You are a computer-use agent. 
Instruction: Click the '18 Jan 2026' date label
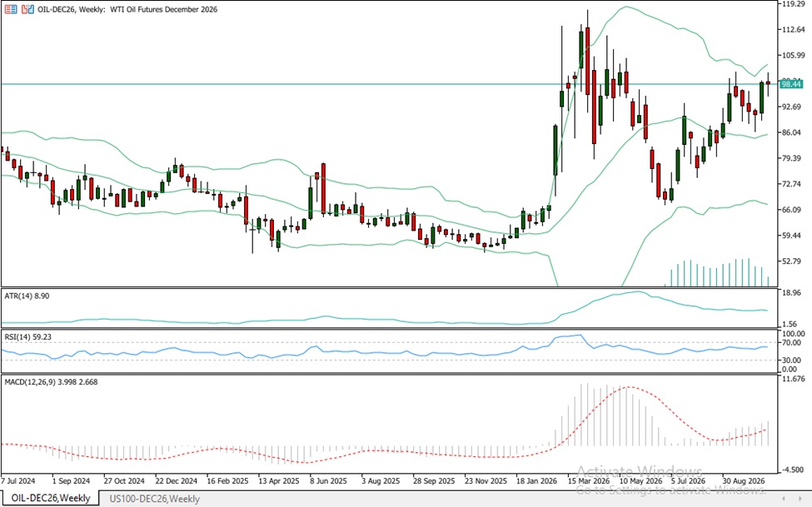pos(536,480)
